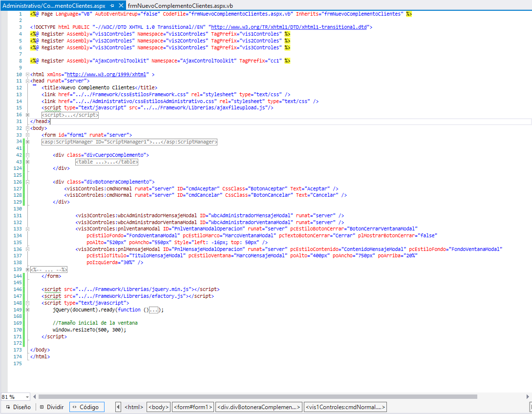Select the <body> breadcrumb tag

click(158, 407)
